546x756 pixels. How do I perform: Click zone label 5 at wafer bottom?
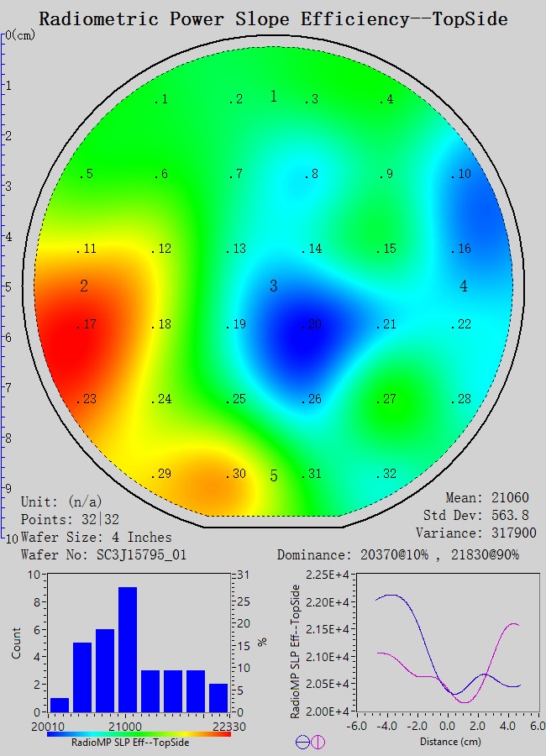273,477
